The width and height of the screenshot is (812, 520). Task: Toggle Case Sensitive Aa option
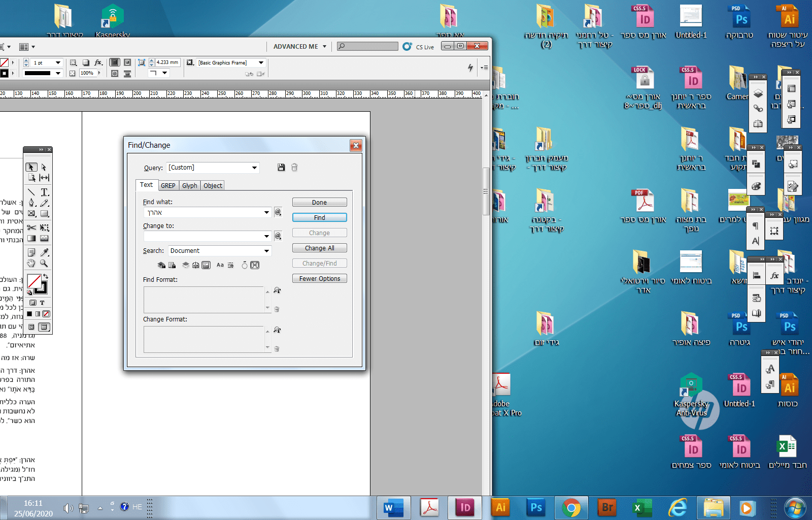(220, 265)
